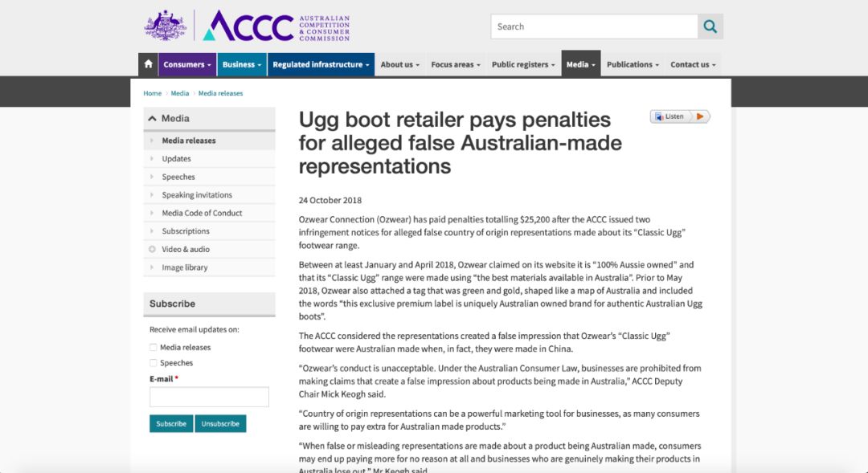Screen dimensions: 868x473
Task: Select Media Code of Conduct
Action: pos(209,213)
